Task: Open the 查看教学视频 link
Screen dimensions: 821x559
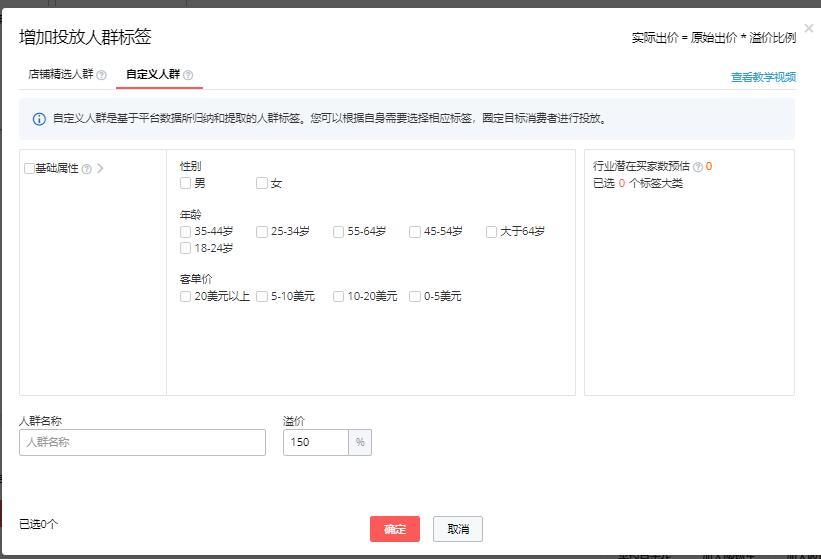Action: tap(763, 77)
